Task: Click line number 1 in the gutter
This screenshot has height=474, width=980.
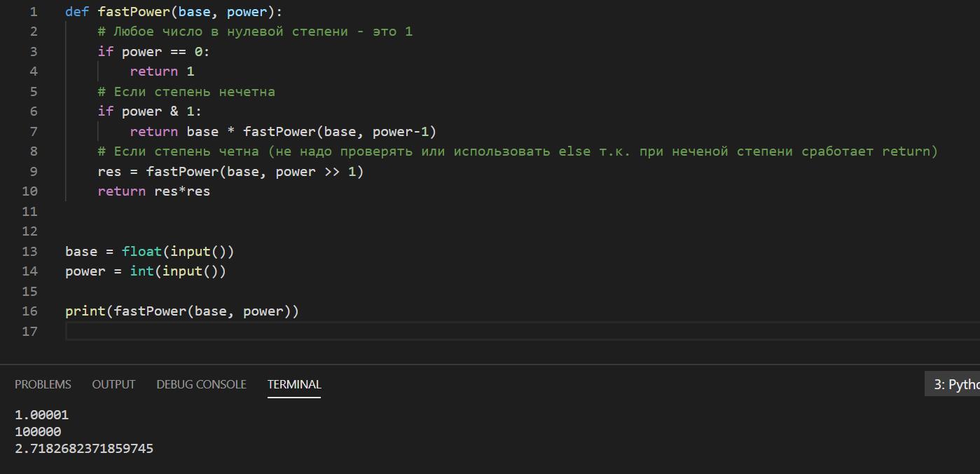Action: (34, 12)
